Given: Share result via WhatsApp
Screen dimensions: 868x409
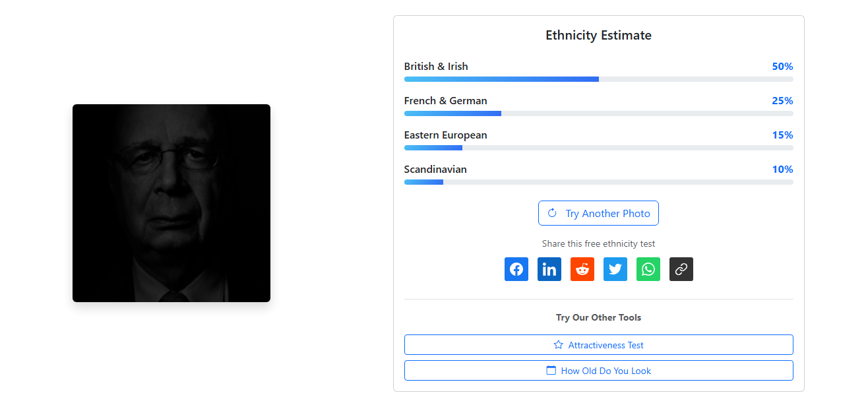Looking at the screenshot, I should click(648, 269).
